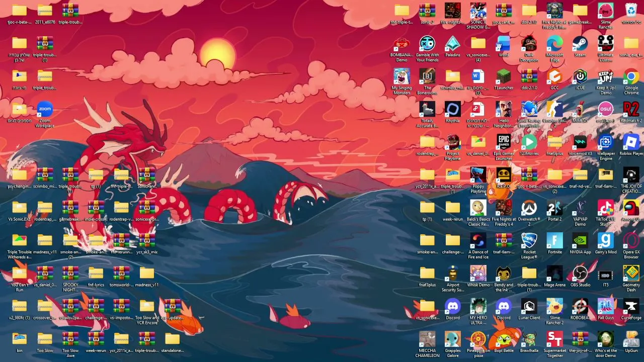Select the Lunar Client shortcut
This screenshot has height=362, width=644.
(x=529, y=307)
